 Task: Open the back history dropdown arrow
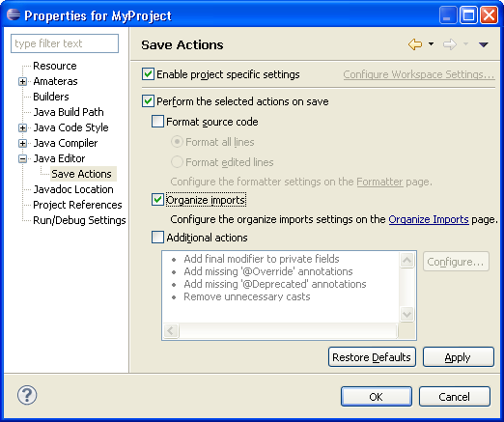(x=431, y=43)
